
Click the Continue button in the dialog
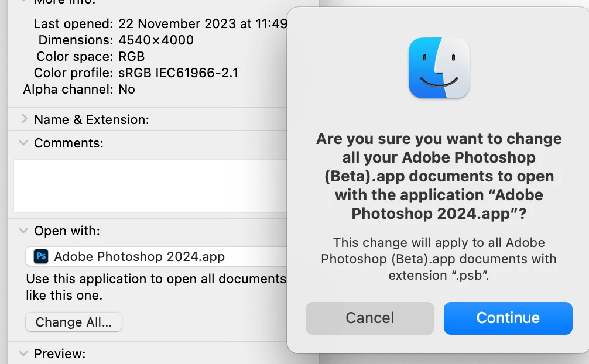(x=508, y=318)
